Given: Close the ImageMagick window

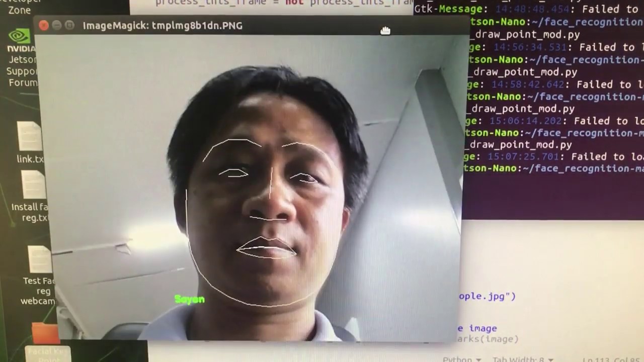Looking at the screenshot, I should tap(44, 25).
